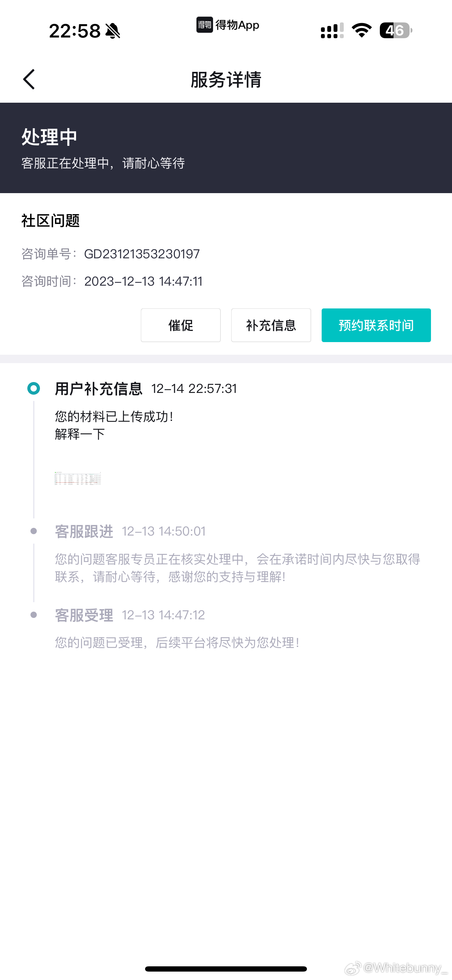
Task: Tap the clock showing 22:58
Action: 74,32
